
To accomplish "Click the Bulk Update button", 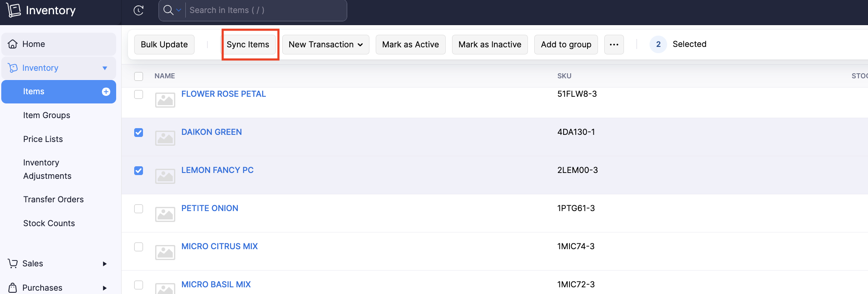I will click(164, 44).
